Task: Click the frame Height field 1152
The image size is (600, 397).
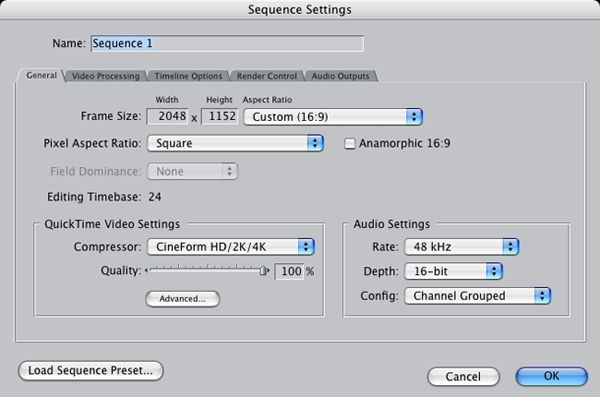Action: click(220, 116)
